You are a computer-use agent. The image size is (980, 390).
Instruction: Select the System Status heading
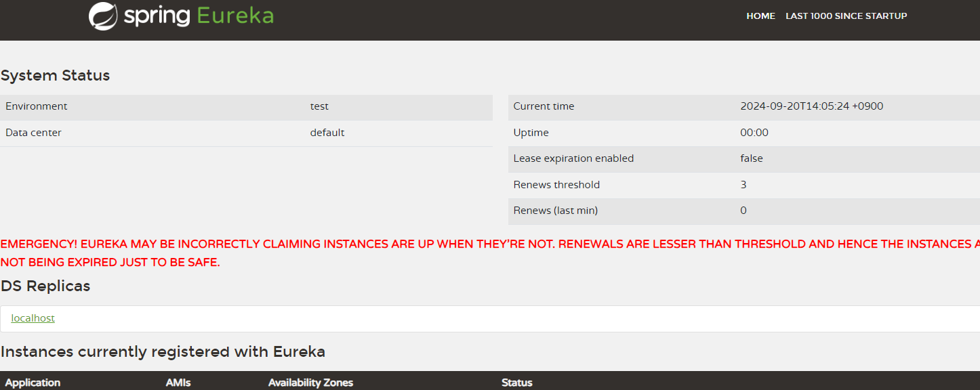click(x=55, y=75)
